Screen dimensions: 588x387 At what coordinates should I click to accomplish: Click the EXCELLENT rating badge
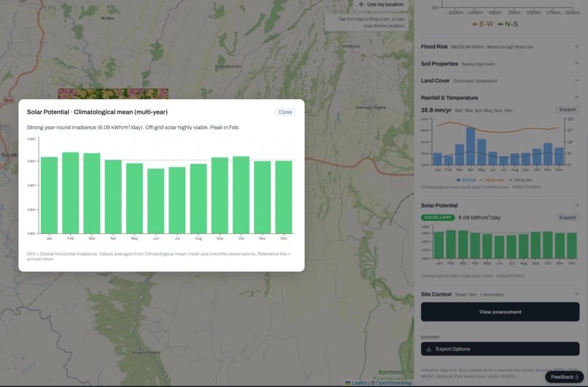pos(438,217)
